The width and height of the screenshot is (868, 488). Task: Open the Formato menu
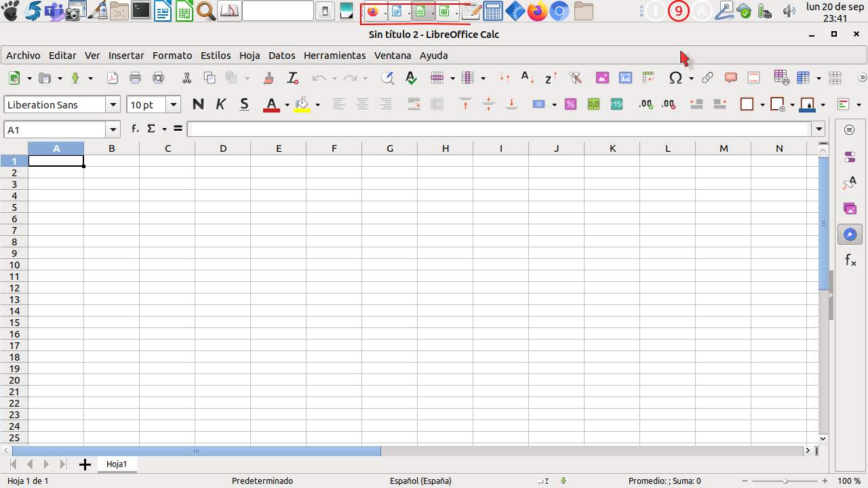[x=172, y=56]
